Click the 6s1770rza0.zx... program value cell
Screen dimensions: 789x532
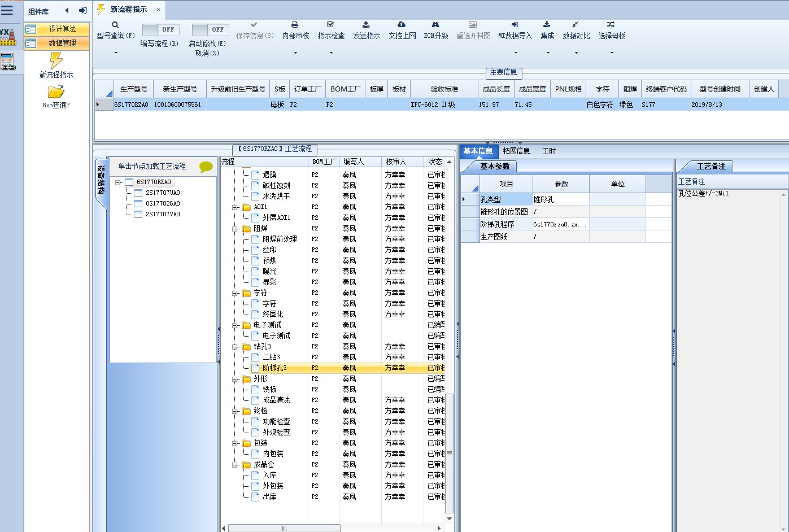click(561, 224)
